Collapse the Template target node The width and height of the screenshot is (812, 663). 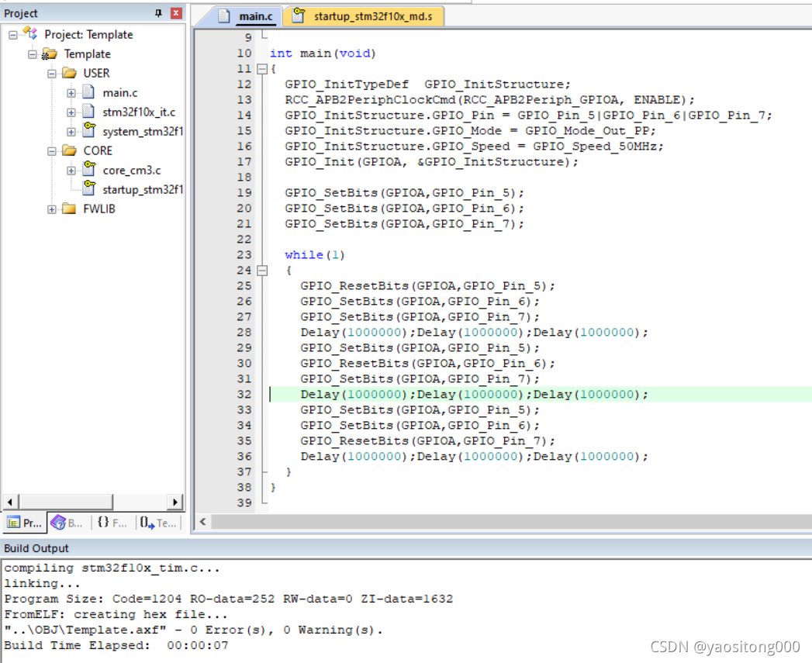32,54
